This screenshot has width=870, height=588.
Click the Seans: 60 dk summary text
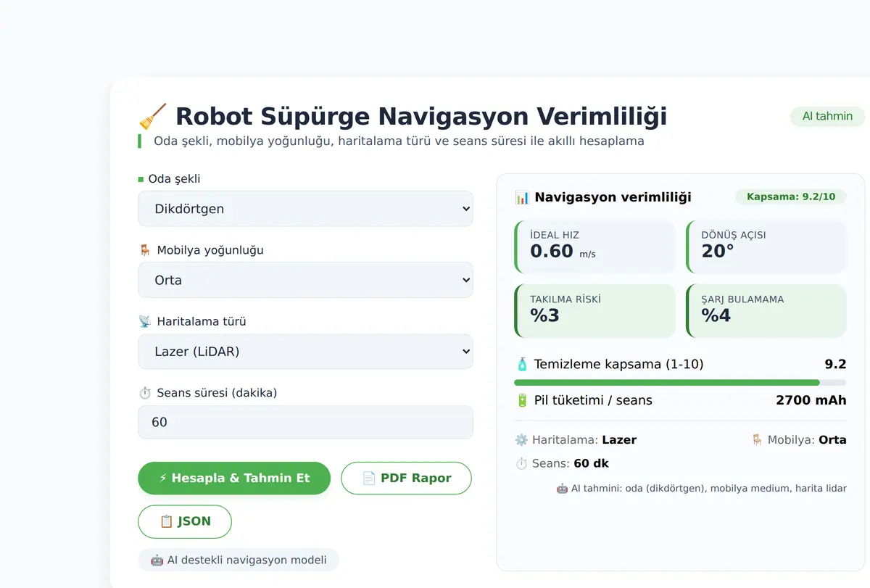[571, 463]
